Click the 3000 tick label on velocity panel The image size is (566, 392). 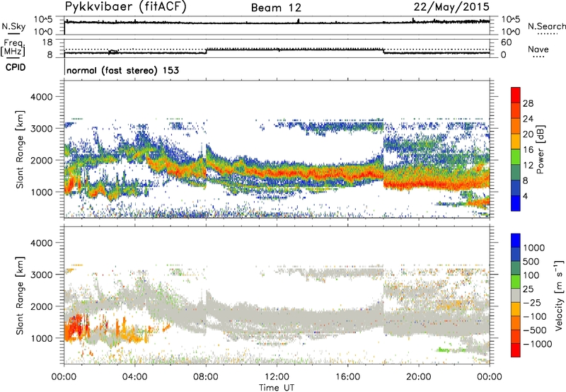tap(41, 275)
